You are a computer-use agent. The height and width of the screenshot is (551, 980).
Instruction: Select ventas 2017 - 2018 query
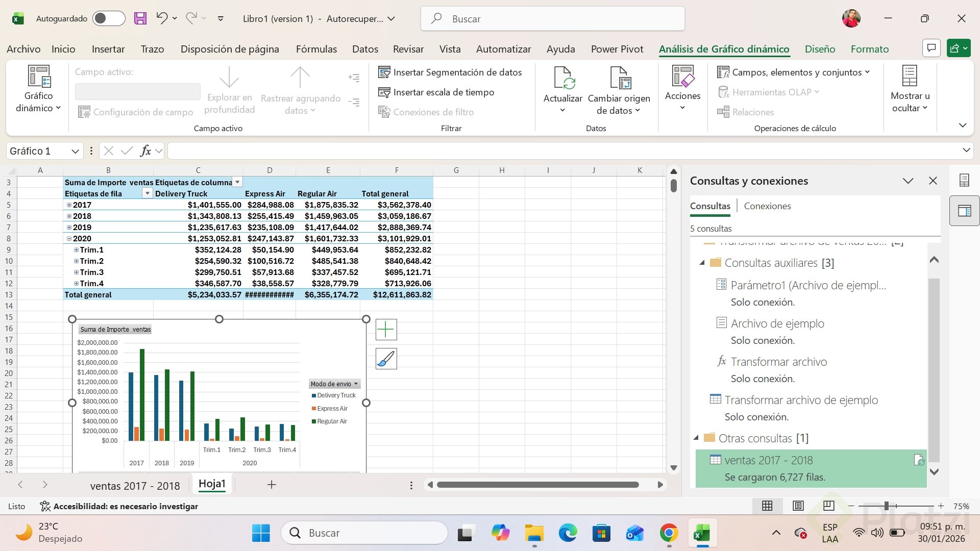click(x=768, y=460)
